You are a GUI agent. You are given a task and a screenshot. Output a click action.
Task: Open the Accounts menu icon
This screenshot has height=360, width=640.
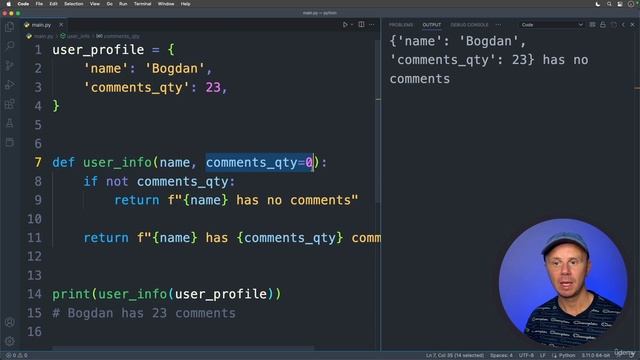10,322
